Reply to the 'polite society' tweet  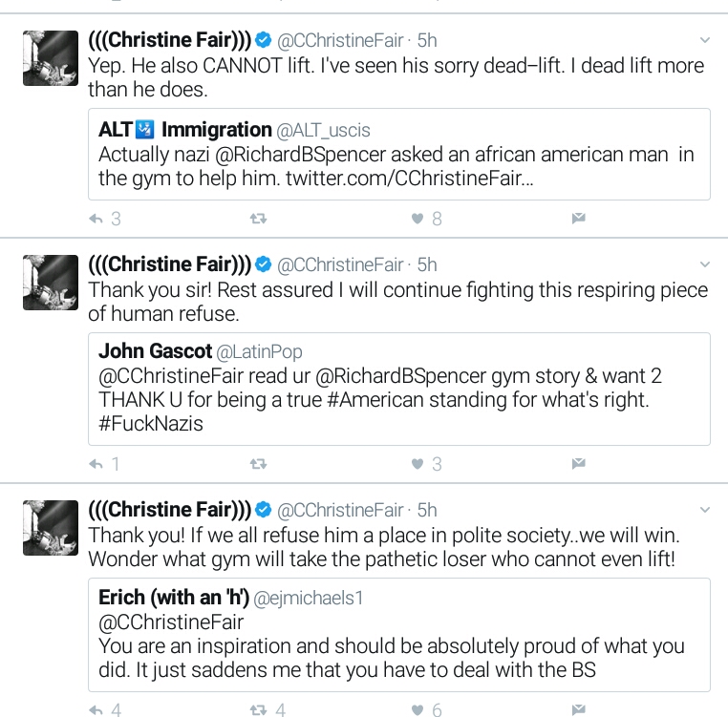[96, 710]
